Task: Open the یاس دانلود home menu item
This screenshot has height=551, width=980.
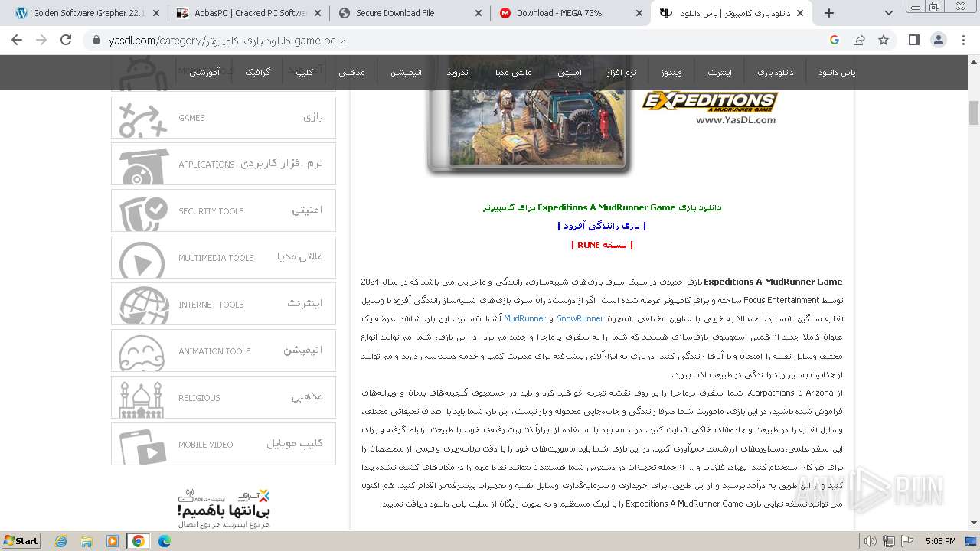Action: [x=837, y=72]
